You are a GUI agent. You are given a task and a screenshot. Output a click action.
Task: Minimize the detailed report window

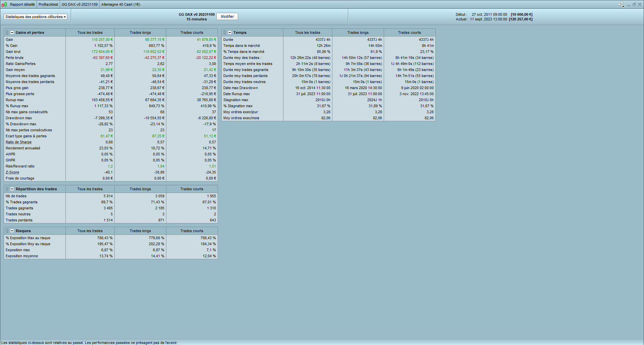[x=629, y=4]
